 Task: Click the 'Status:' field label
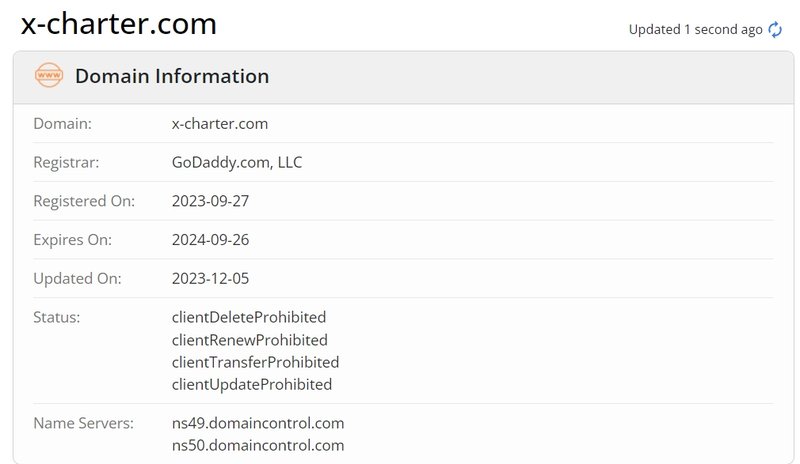click(57, 317)
